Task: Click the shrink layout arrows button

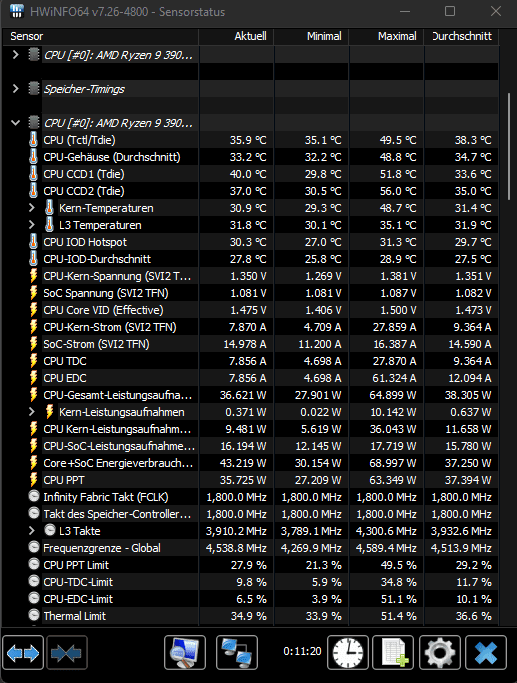Action: coord(67,652)
